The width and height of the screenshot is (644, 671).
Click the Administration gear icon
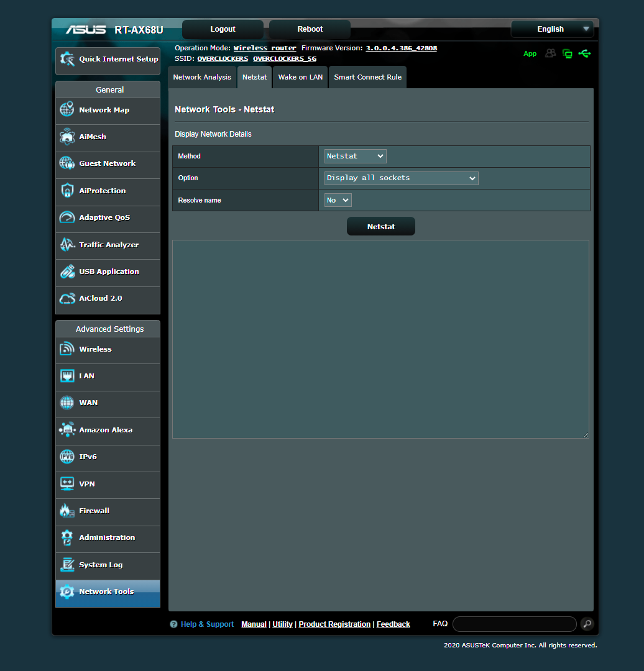[67, 537]
